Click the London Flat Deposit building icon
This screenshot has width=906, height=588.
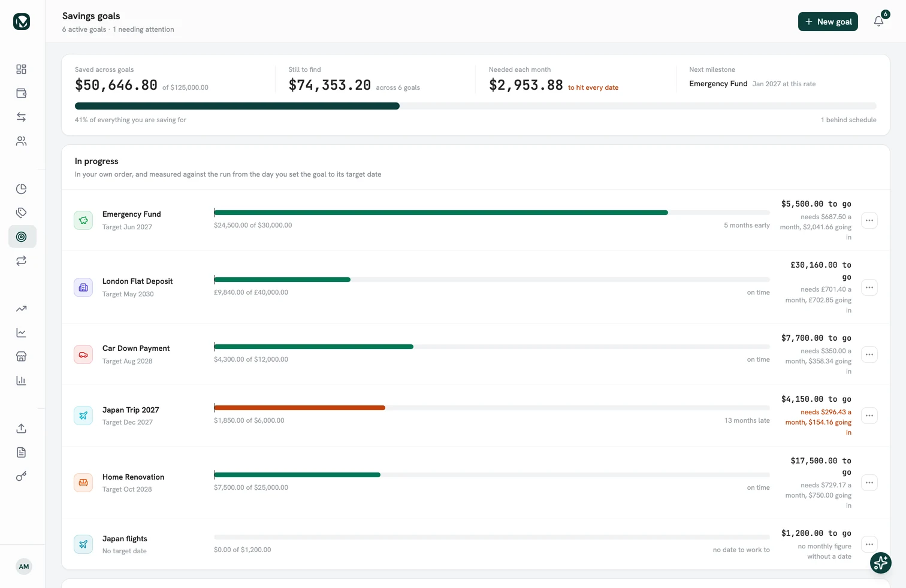tap(83, 287)
